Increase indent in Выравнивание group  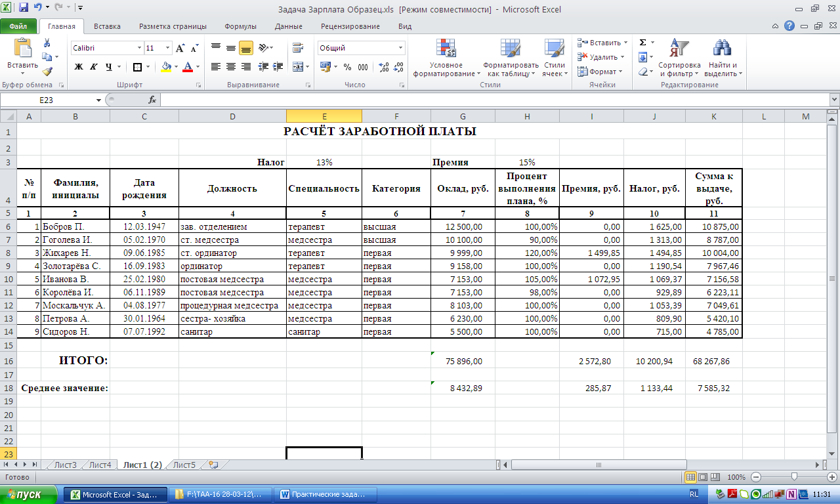278,66
